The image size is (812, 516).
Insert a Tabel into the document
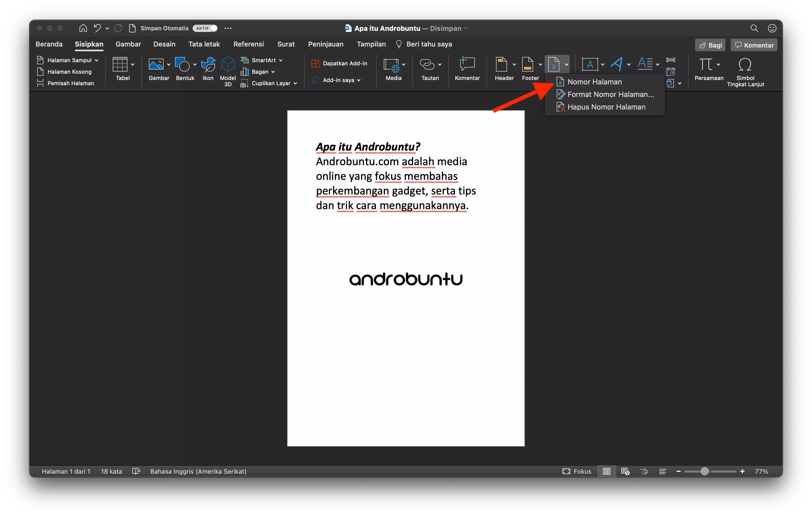pos(122,69)
